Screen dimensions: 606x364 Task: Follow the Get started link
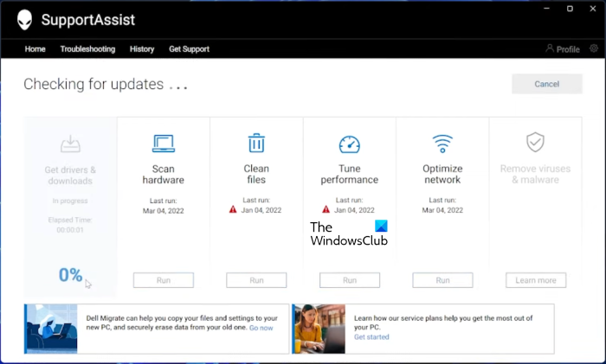(x=371, y=337)
